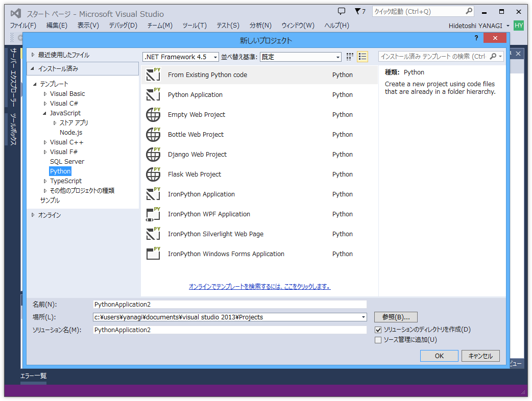
Task: Open the デバッグ(D) menu
Action: tap(123, 26)
